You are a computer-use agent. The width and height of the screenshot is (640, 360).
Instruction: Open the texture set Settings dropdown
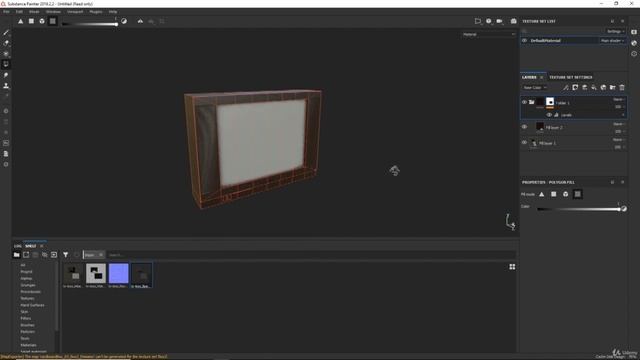click(615, 31)
